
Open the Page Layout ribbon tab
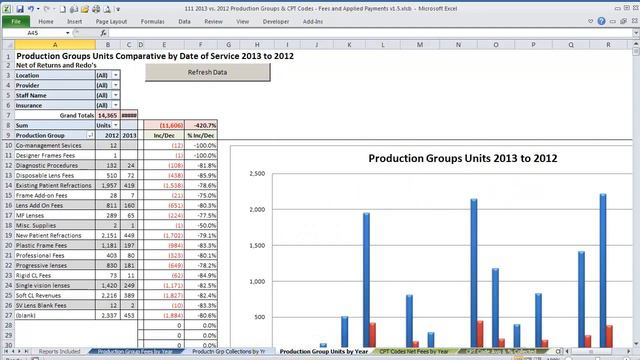pyautogui.click(x=111, y=21)
